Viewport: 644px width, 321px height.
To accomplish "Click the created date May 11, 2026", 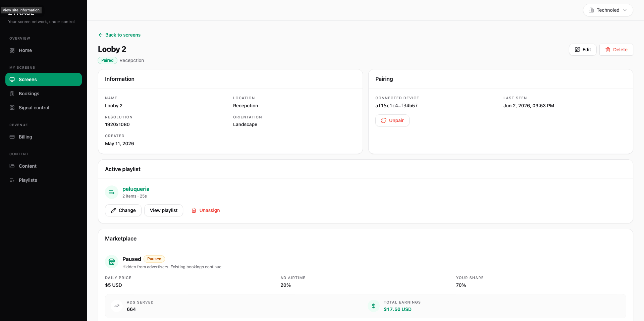I will click(x=119, y=144).
